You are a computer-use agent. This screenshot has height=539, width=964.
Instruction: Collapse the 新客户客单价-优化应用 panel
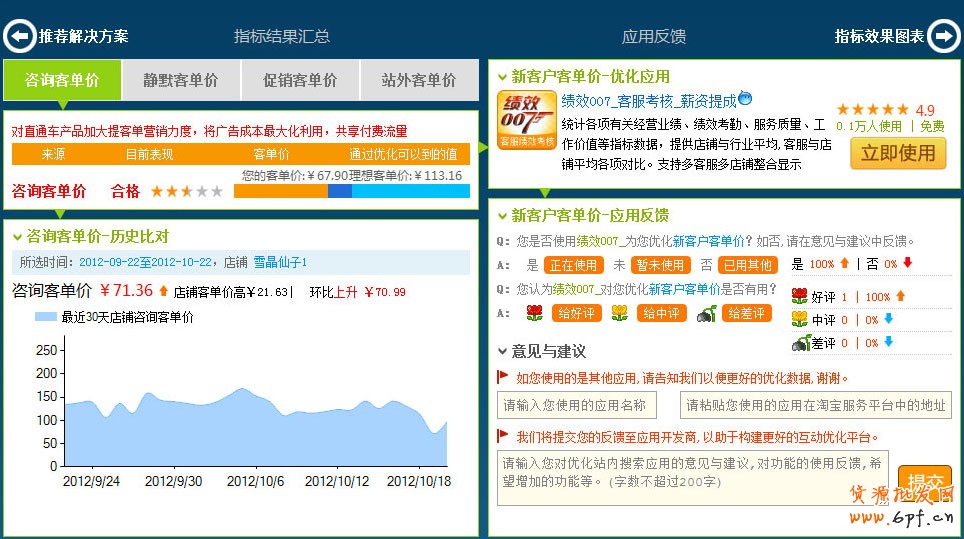502,76
